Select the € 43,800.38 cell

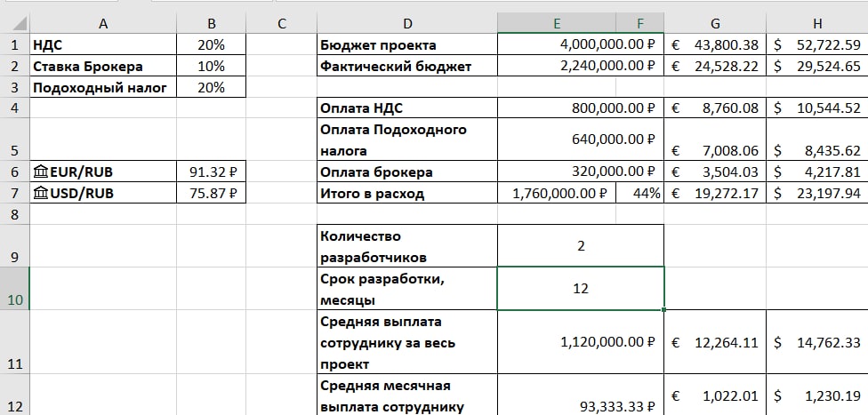[x=715, y=44]
